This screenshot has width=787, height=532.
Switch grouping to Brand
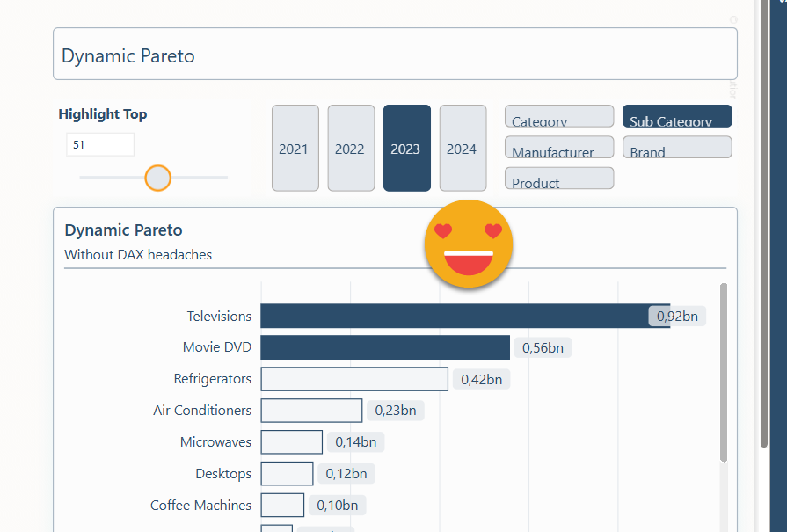(676, 148)
